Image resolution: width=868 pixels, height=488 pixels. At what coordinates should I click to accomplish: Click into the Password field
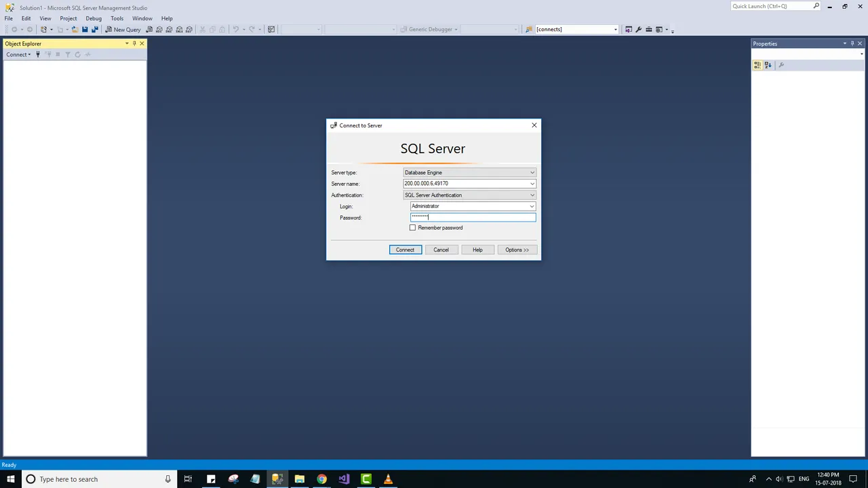click(x=473, y=218)
